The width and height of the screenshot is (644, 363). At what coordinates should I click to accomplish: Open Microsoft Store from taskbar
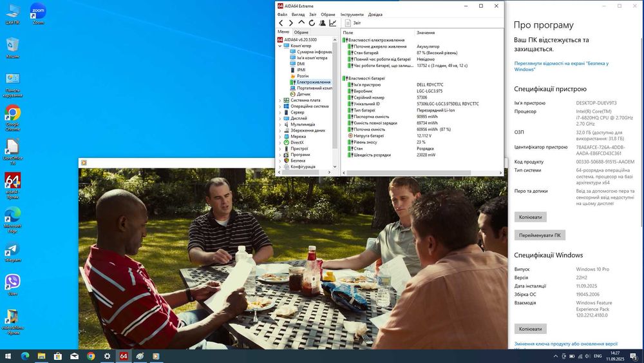(58, 356)
